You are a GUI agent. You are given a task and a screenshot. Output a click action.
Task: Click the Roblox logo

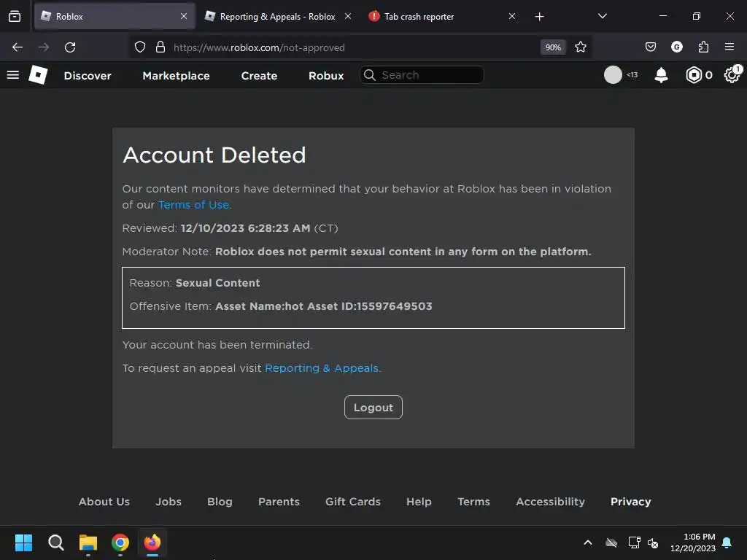tap(38, 75)
